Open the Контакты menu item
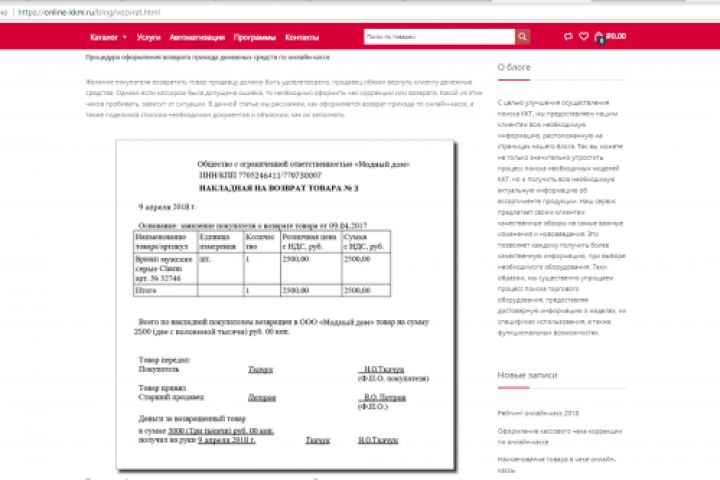 point(302,37)
